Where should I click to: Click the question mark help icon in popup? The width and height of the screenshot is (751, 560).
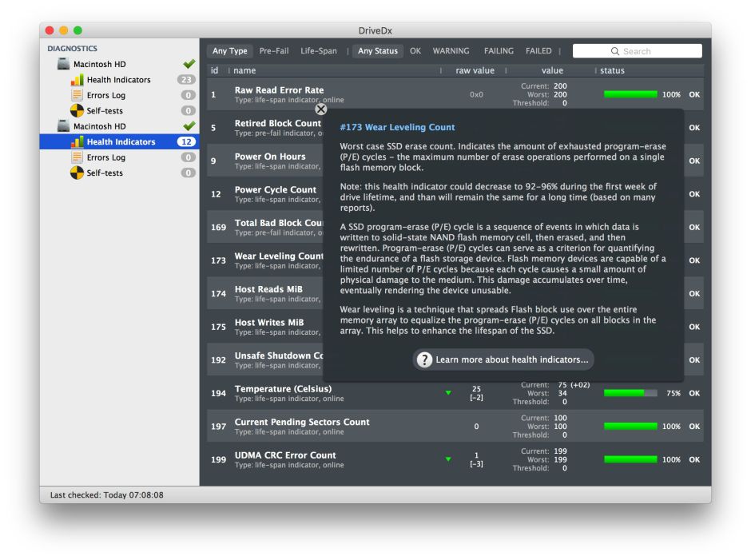(424, 359)
